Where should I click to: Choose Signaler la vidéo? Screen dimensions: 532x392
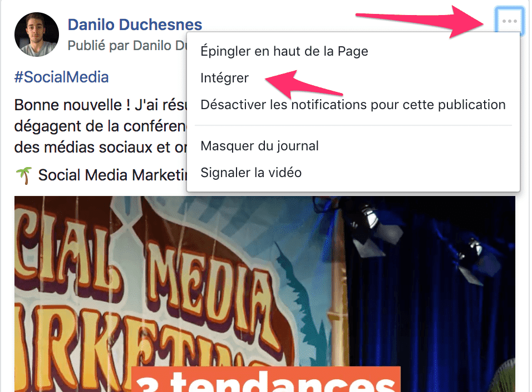pyautogui.click(x=251, y=173)
